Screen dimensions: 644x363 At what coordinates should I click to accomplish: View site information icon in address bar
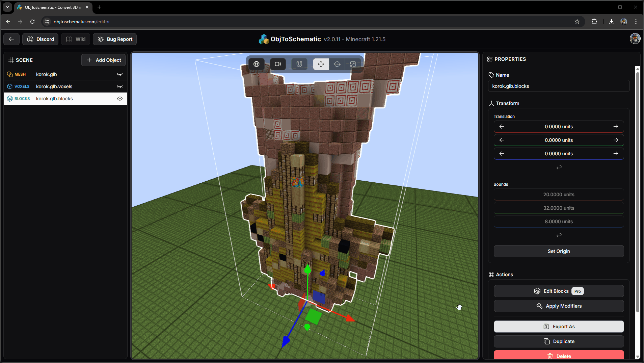47,22
